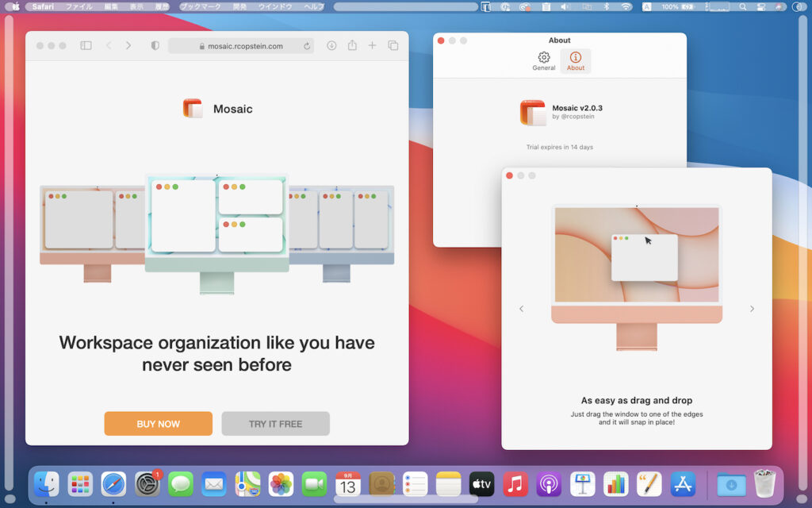Select the About tab

pyautogui.click(x=576, y=61)
